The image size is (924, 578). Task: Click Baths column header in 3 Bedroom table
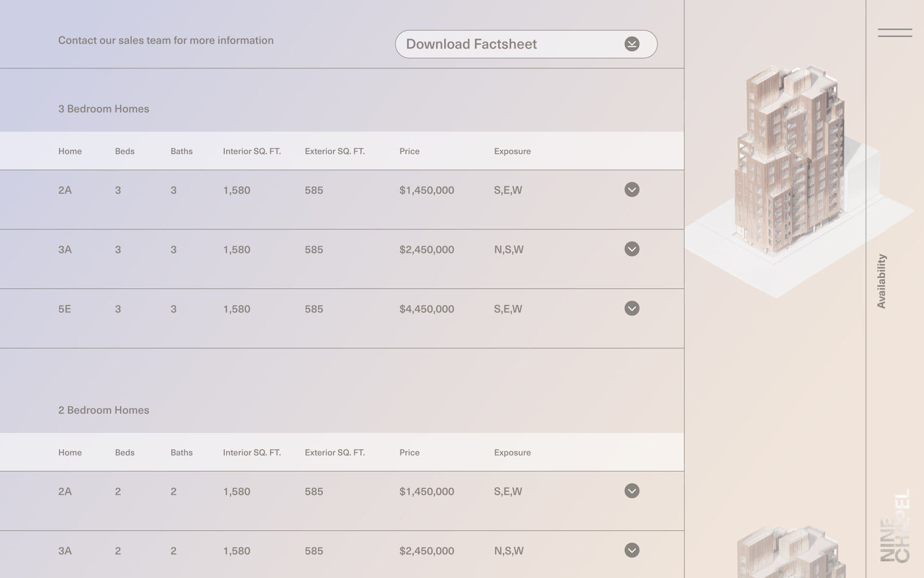pos(181,151)
